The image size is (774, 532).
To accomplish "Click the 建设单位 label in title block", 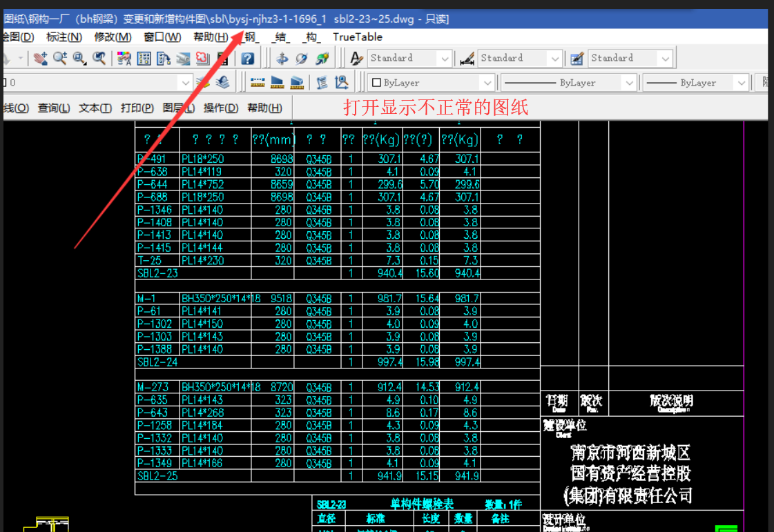I will click(564, 426).
